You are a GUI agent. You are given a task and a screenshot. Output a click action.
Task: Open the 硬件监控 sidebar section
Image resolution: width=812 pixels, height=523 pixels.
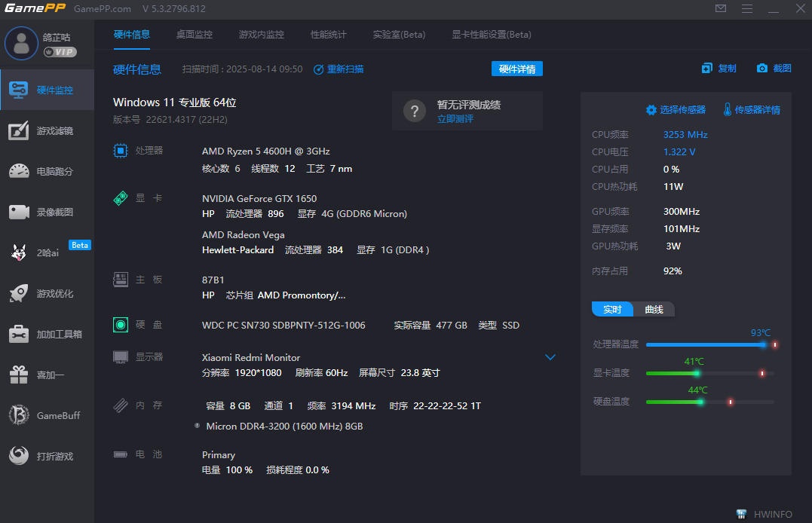click(47, 90)
